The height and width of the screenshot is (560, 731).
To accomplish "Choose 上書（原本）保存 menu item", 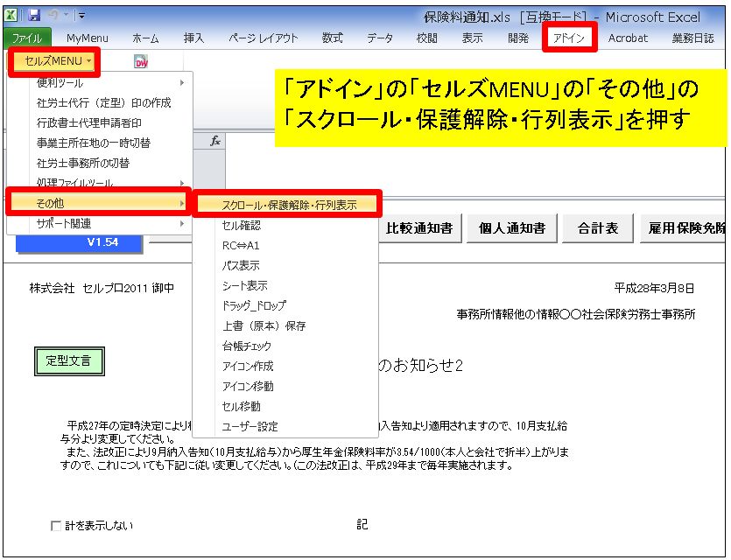I will pos(285,325).
